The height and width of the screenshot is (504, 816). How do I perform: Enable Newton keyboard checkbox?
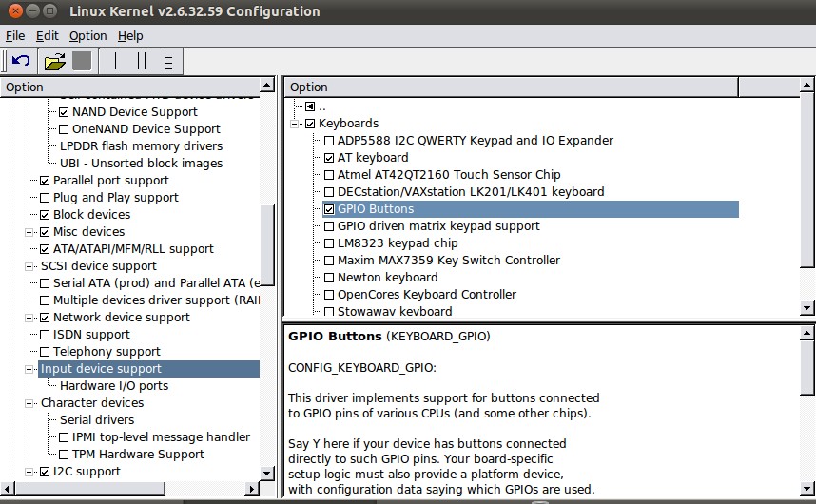pyautogui.click(x=329, y=278)
